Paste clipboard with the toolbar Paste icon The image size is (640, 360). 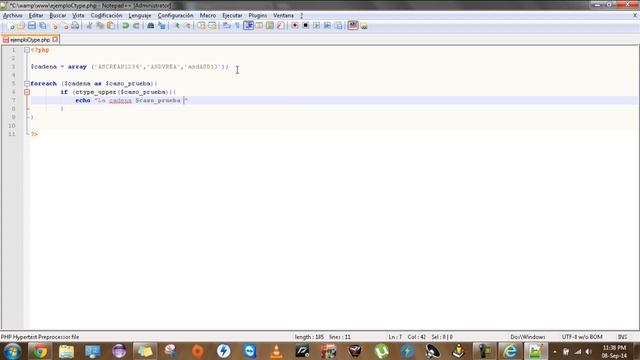(x=111, y=26)
